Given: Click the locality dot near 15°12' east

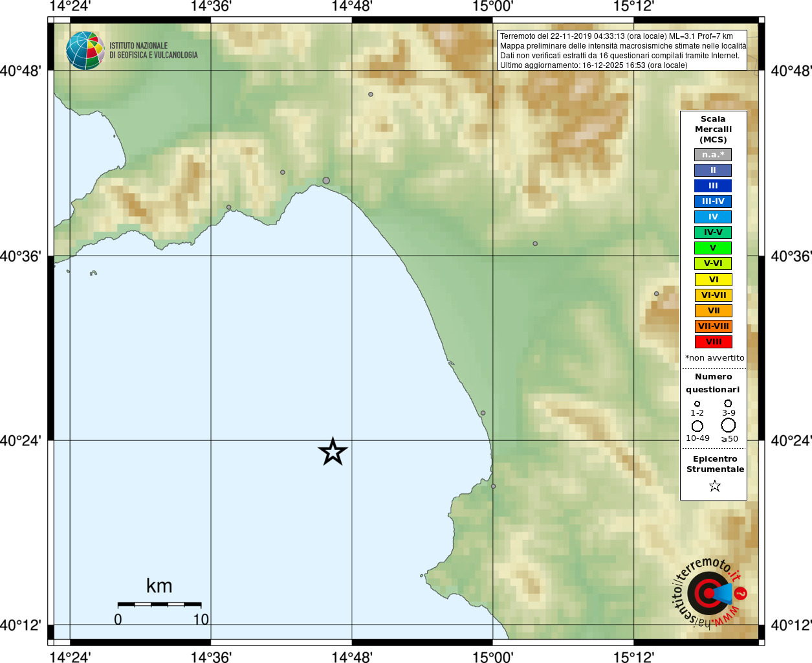Looking at the screenshot, I should 656,294.
